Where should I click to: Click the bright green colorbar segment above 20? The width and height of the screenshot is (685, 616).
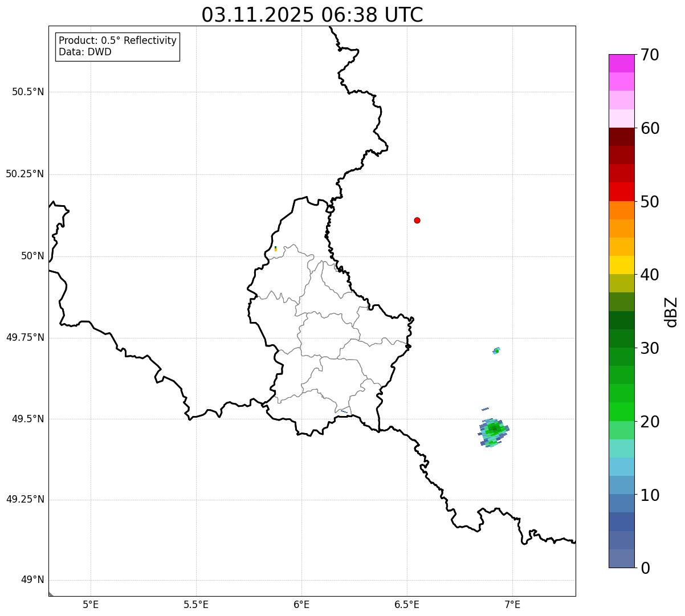point(621,411)
